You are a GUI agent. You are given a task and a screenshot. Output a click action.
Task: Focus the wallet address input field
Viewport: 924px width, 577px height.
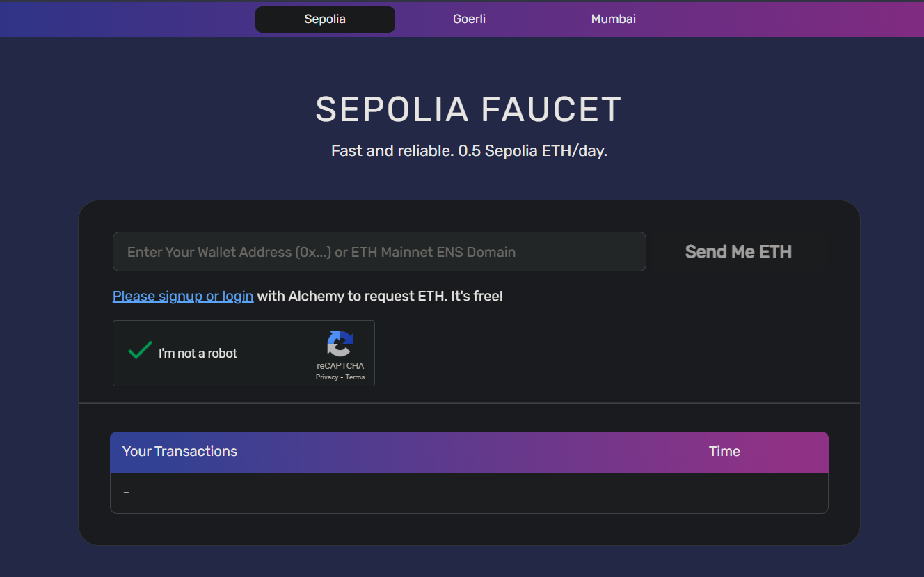point(379,252)
